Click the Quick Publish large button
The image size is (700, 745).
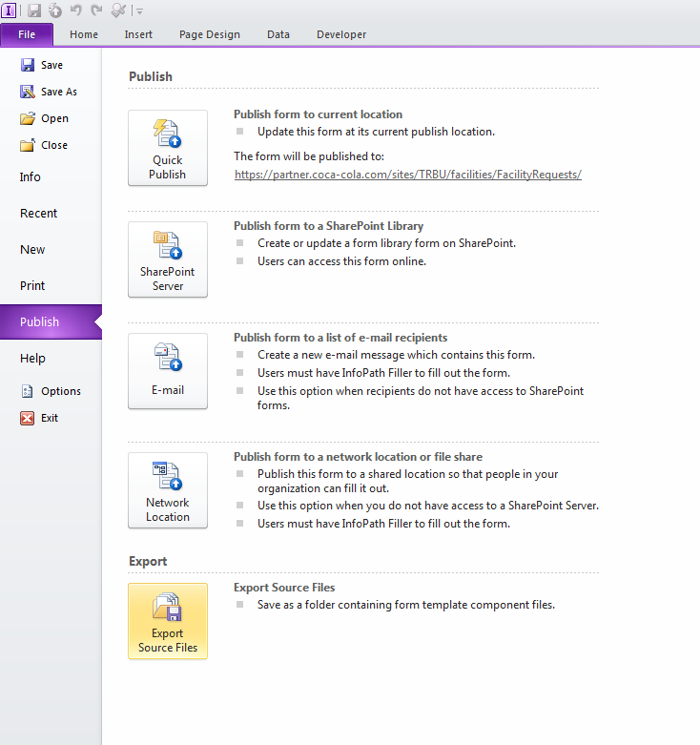click(x=168, y=148)
